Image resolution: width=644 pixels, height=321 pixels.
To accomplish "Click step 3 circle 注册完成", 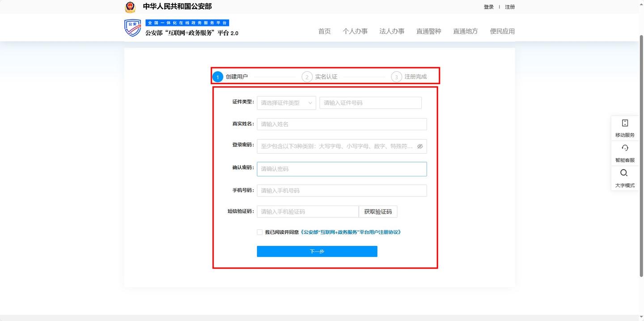I will 396,77.
